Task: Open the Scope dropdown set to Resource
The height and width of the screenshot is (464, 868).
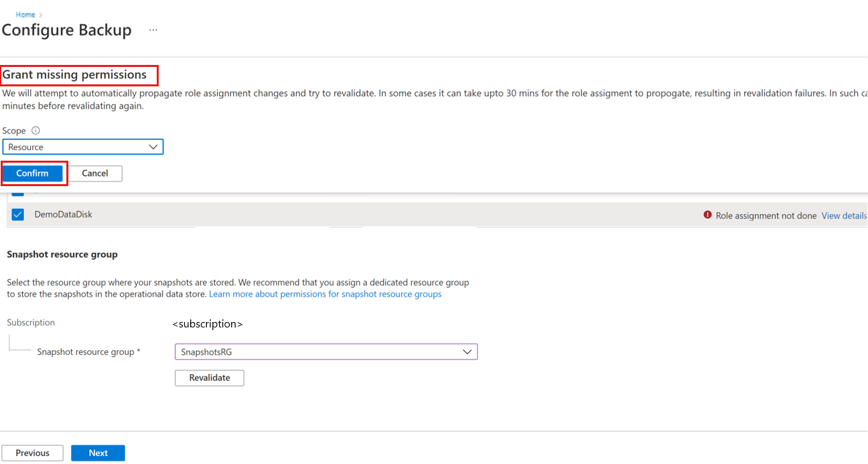Action: 83,147
